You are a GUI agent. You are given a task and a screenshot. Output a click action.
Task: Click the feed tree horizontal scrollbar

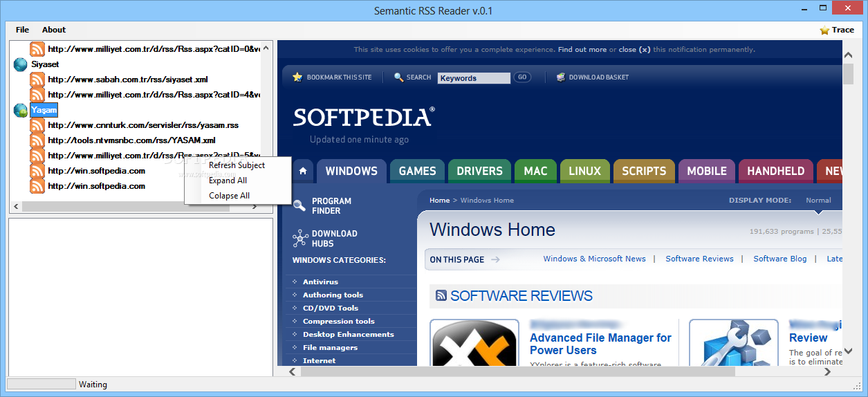[x=136, y=207]
